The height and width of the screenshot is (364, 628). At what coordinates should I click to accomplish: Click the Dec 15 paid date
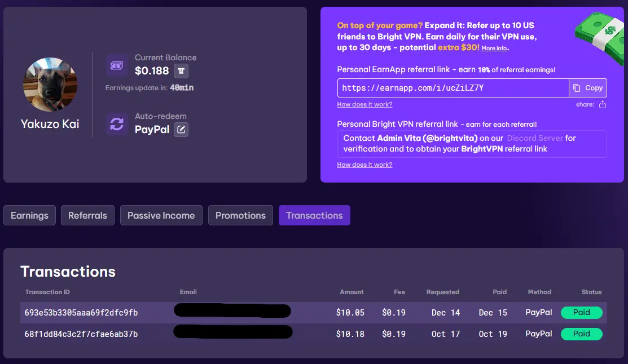click(x=493, y=313)
